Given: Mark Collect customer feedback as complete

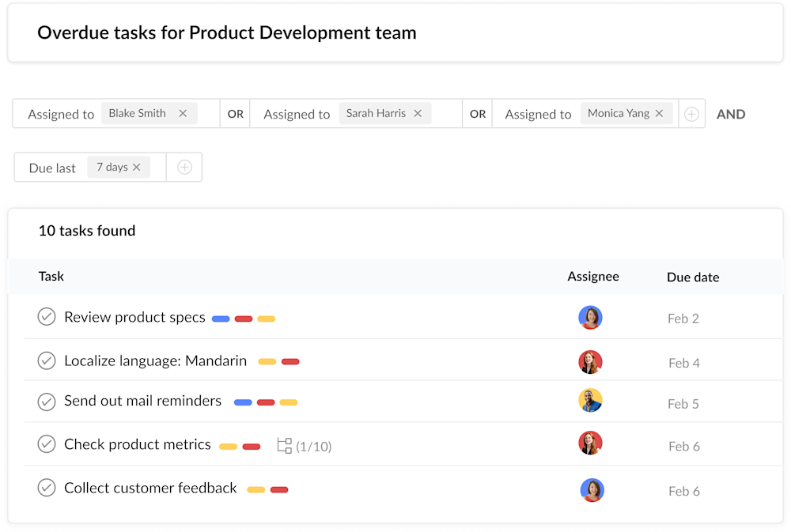Looking at the screenshot, I should 47,488.
